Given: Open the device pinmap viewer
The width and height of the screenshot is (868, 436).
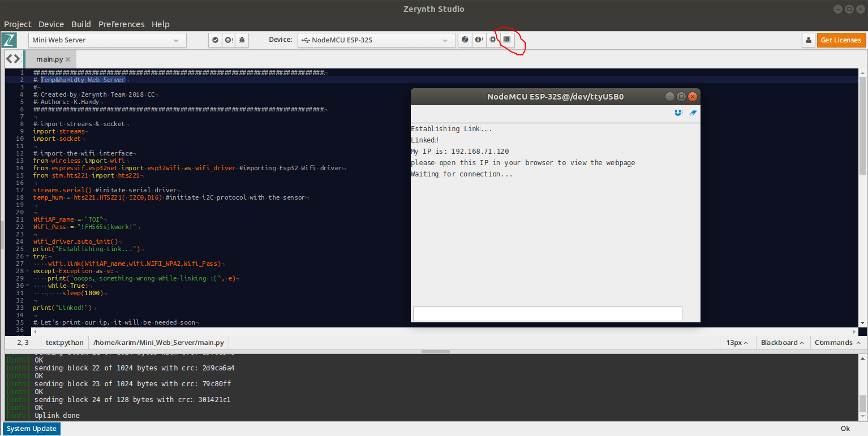Looking at the screenshot, I should point(465,40).
